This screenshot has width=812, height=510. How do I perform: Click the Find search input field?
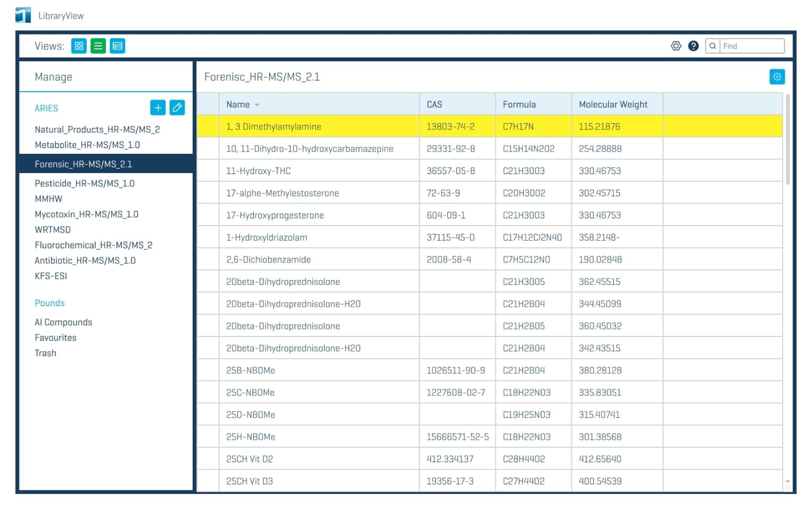[752, 46]
